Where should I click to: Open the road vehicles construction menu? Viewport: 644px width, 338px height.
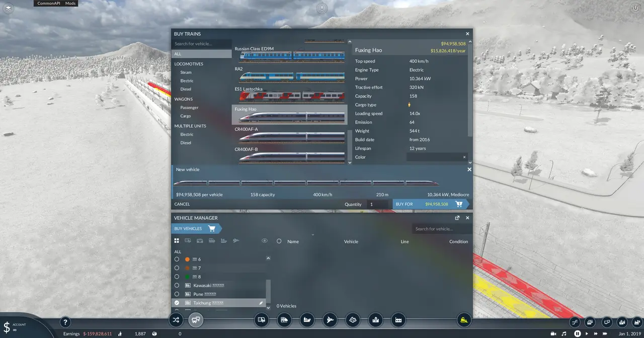(x=262, y=319)
